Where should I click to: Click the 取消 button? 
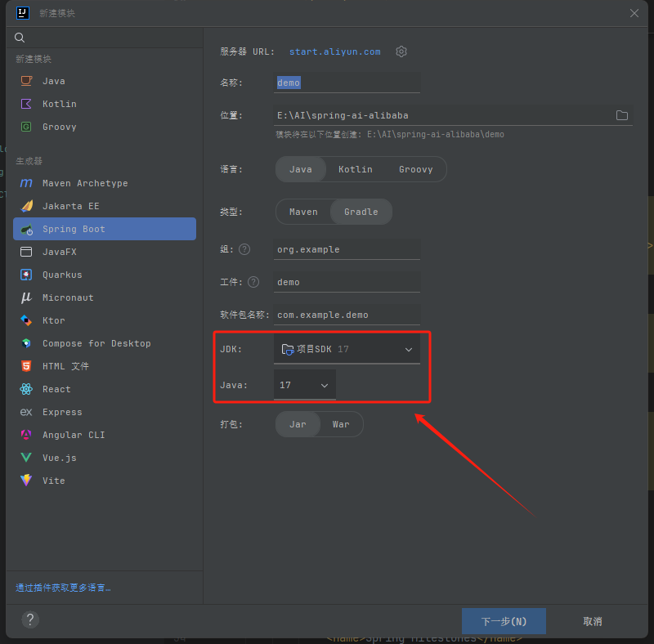[592, 621]
